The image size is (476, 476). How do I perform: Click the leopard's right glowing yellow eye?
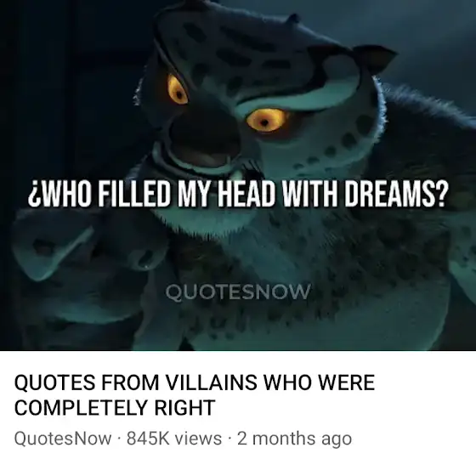[x=266, y=121]
